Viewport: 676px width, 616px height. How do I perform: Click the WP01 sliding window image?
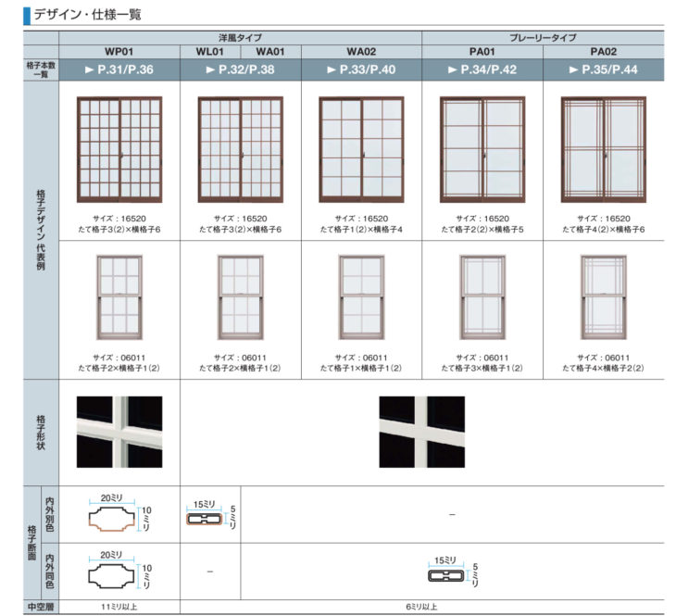click(119, 149)
